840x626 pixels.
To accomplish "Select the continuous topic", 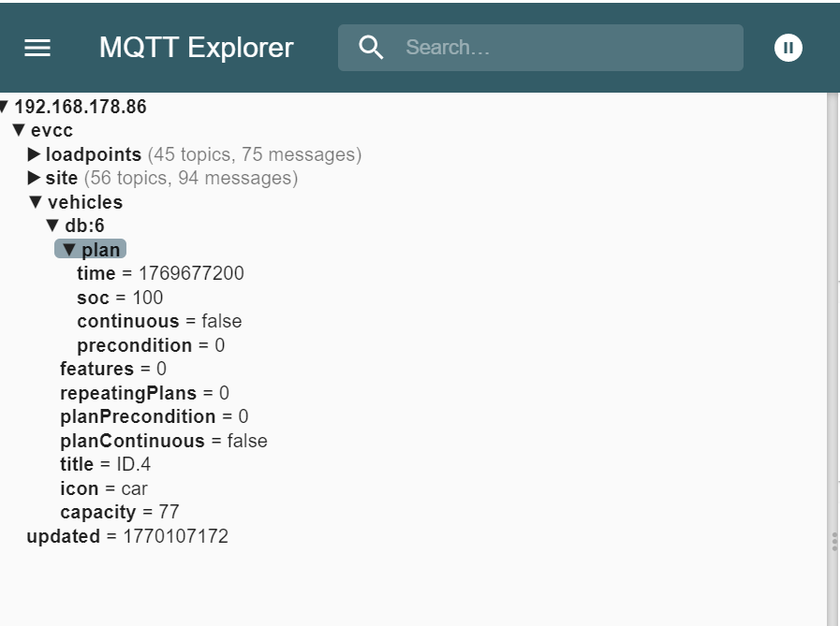I will (x=125, y=321).
